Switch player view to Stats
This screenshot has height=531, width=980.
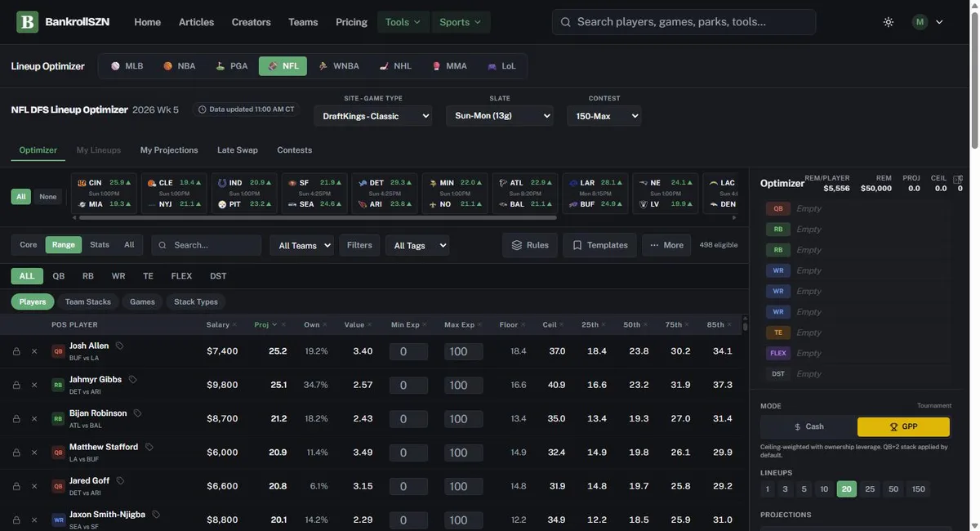(x=100, y=245)
